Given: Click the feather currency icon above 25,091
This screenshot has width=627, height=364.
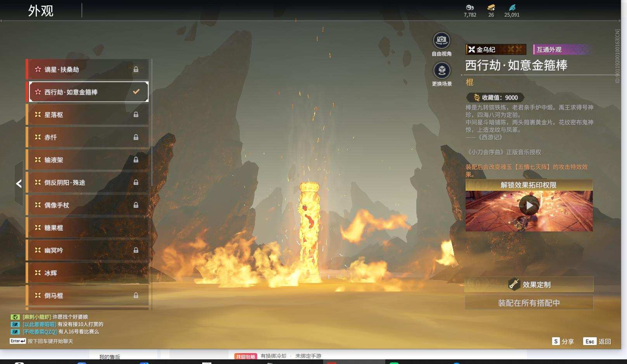Looking at the screenshot, I should [512, 7].
